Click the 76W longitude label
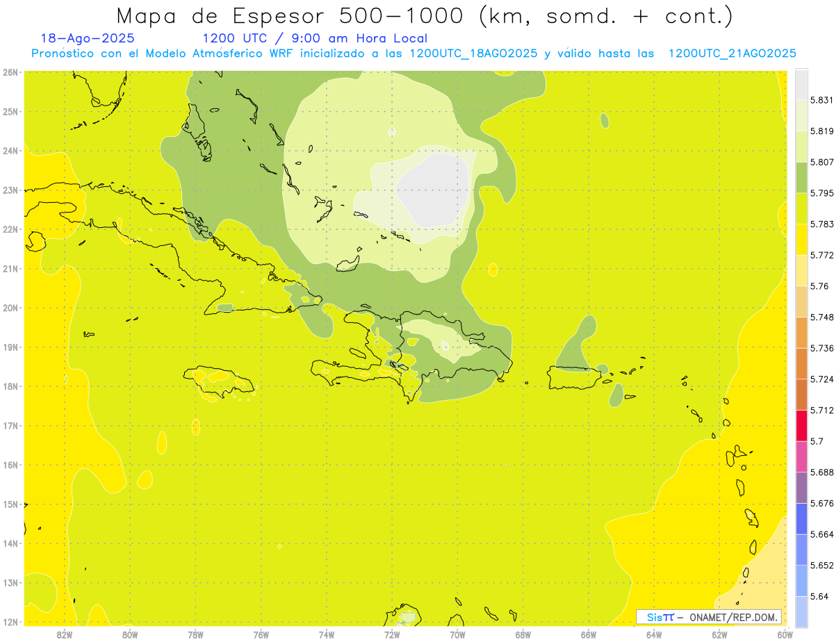Screen dimensions: 834x644 (x=261, y=634)
